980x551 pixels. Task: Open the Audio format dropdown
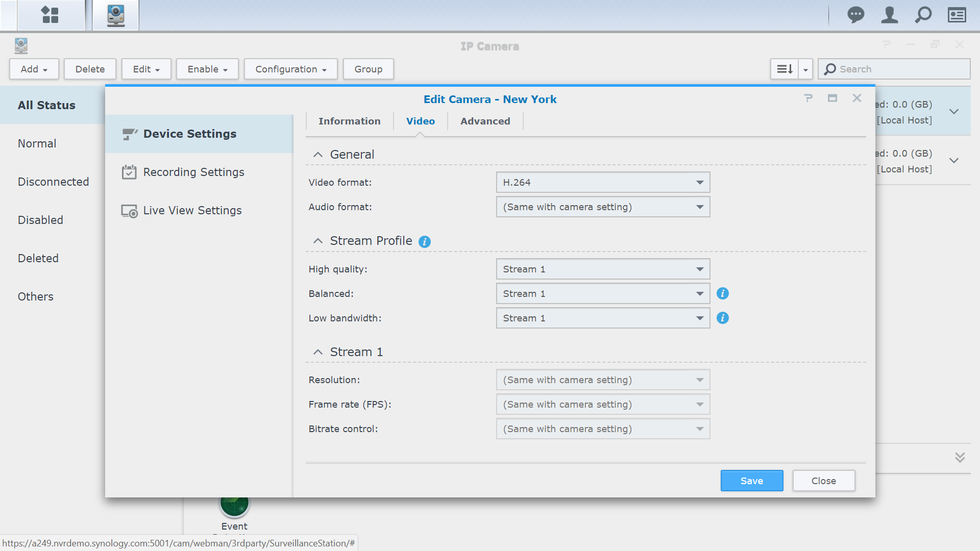pos(603,207)
